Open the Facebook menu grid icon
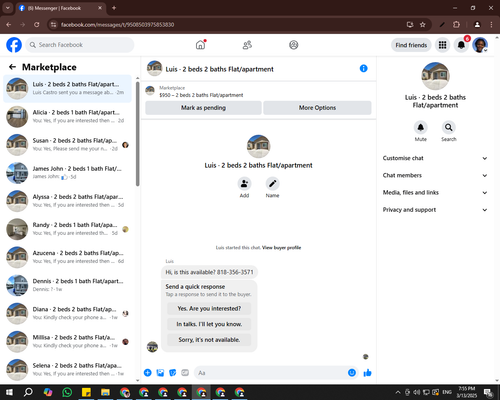This screenshot has width=500, height=400. point(442,45)
